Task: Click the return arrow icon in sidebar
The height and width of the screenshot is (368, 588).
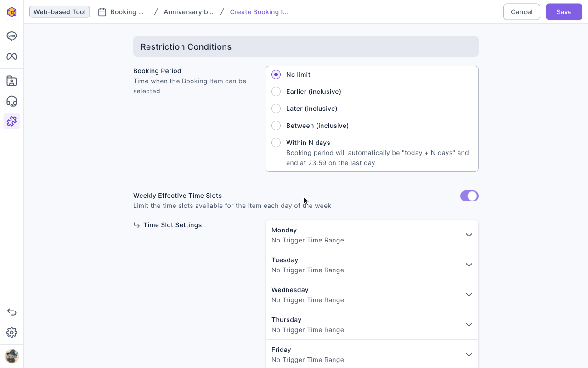Action: point(11,312)
